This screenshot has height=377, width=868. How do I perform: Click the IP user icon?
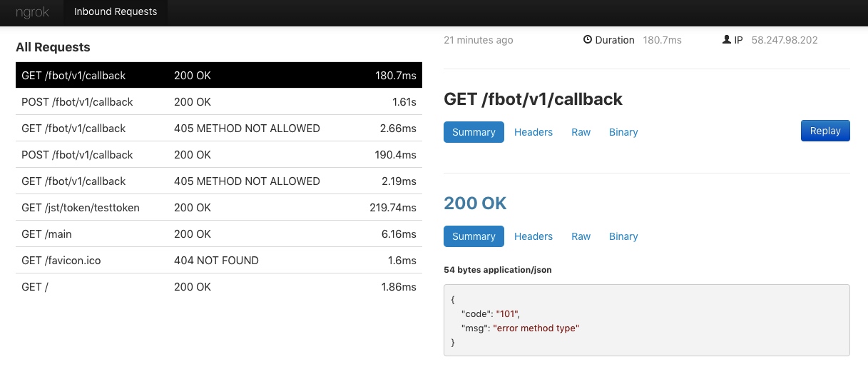[727, 40]
